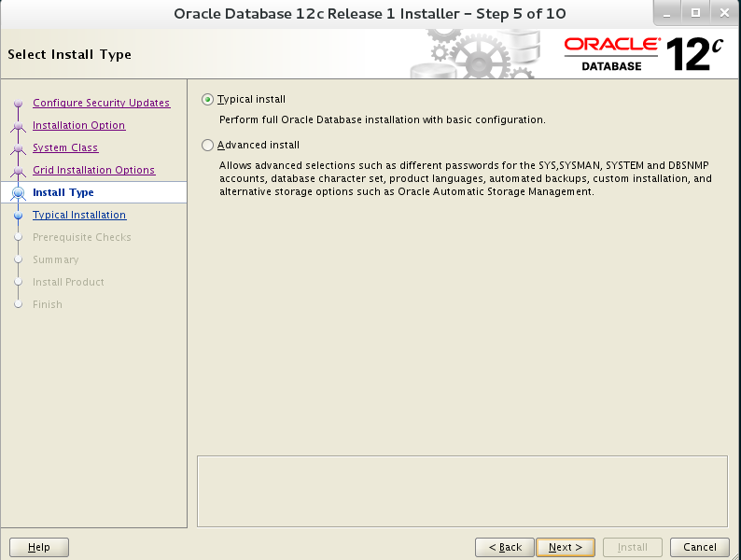741x560 pixels.
Task: Click the installer window title bar text
Action: [370, 14]
